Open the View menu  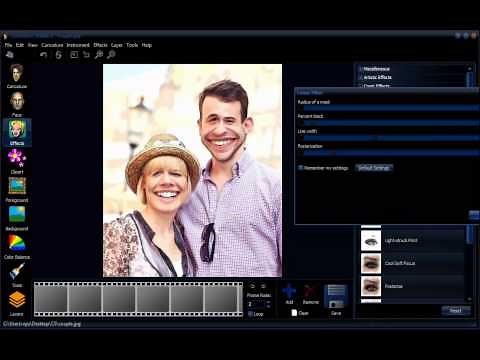pos(33,45)
